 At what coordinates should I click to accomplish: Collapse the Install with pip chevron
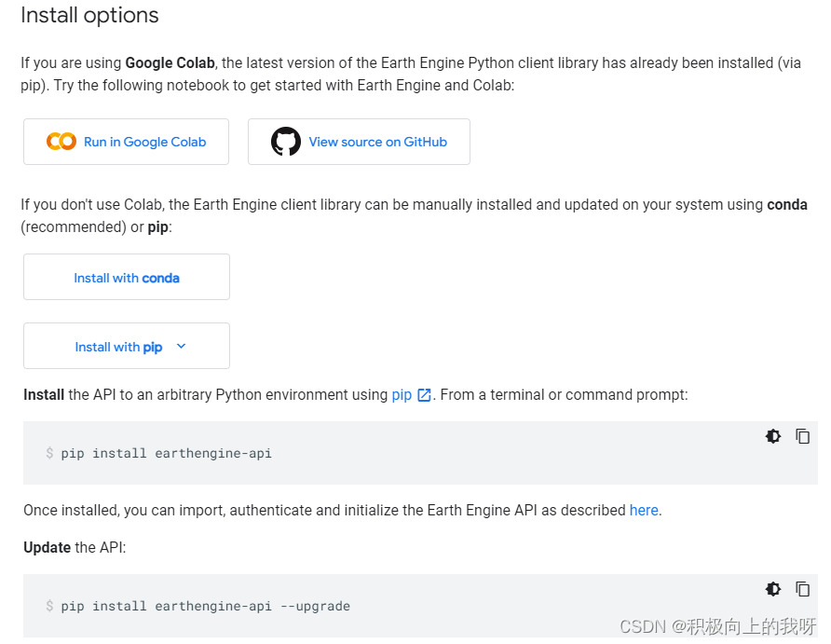tap(181, 347)
